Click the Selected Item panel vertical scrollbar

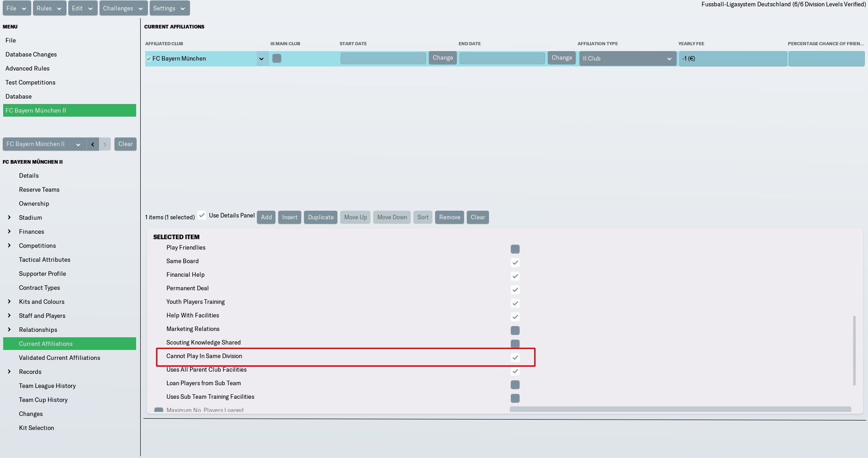854,350
